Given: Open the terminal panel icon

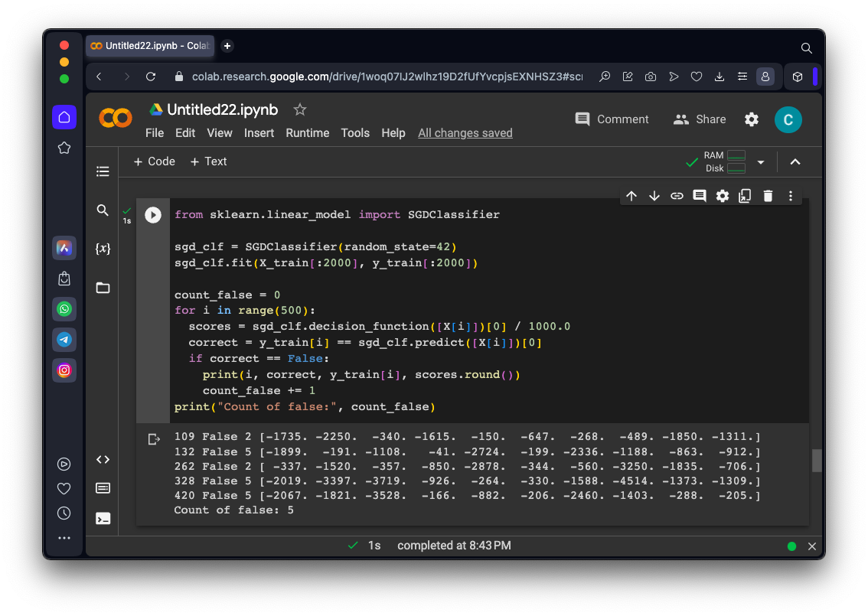Looking at the screenshot, I should click(x=103, y=518).
